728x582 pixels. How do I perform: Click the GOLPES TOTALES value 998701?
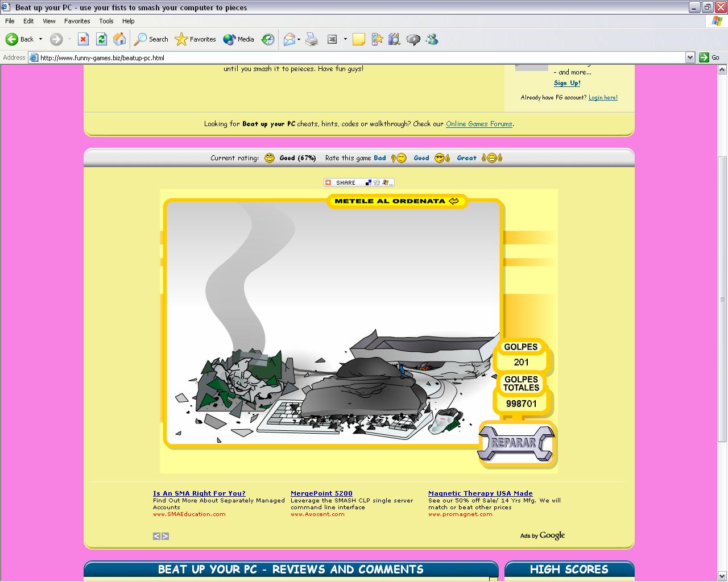pos(521,404)
